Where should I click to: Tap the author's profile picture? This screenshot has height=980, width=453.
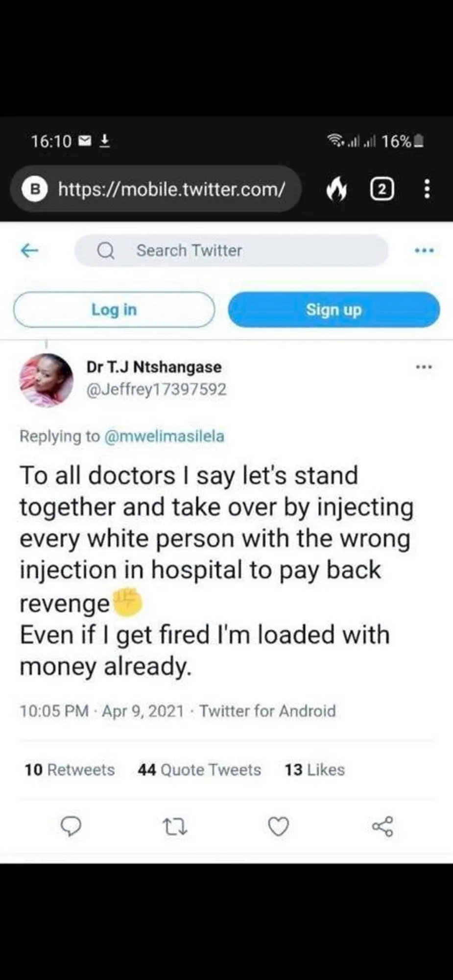coord(46,380)
